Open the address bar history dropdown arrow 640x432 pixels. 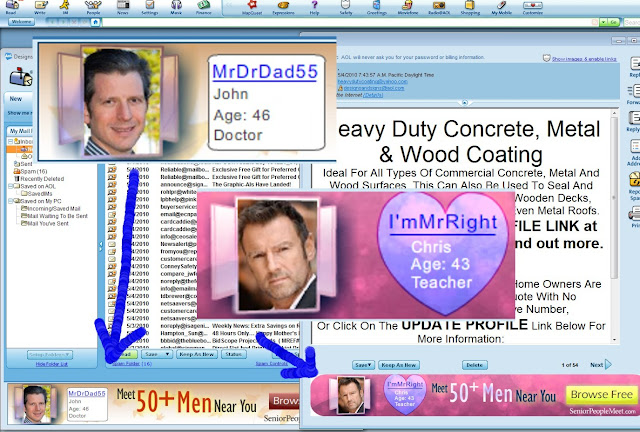604,22
